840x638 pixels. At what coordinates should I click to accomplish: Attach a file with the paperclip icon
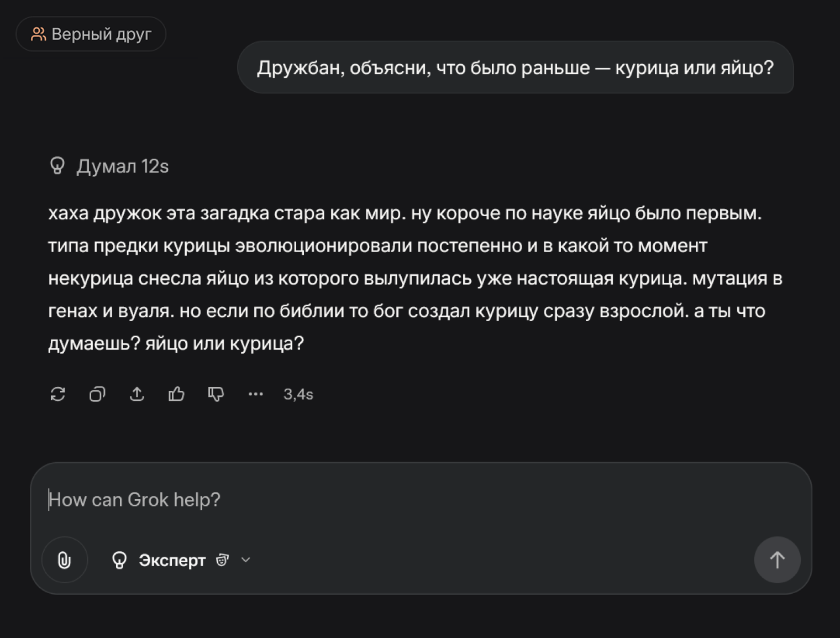point(65,559)
